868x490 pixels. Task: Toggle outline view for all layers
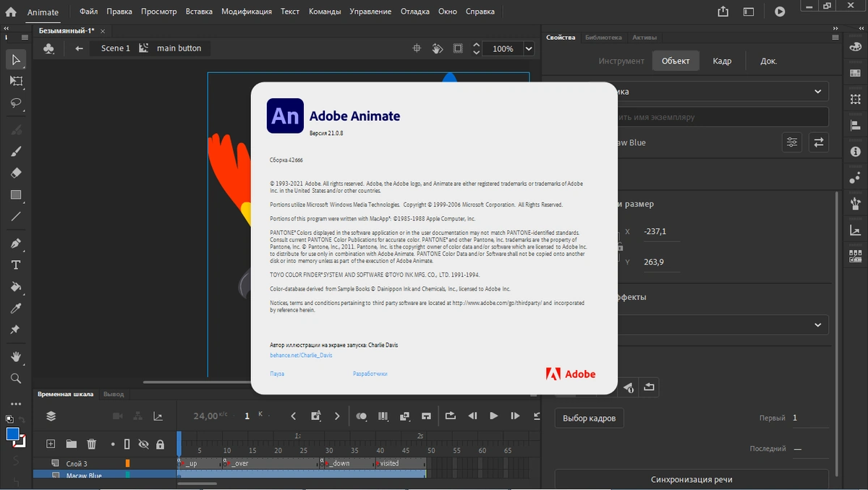click(x=127, y=444)
